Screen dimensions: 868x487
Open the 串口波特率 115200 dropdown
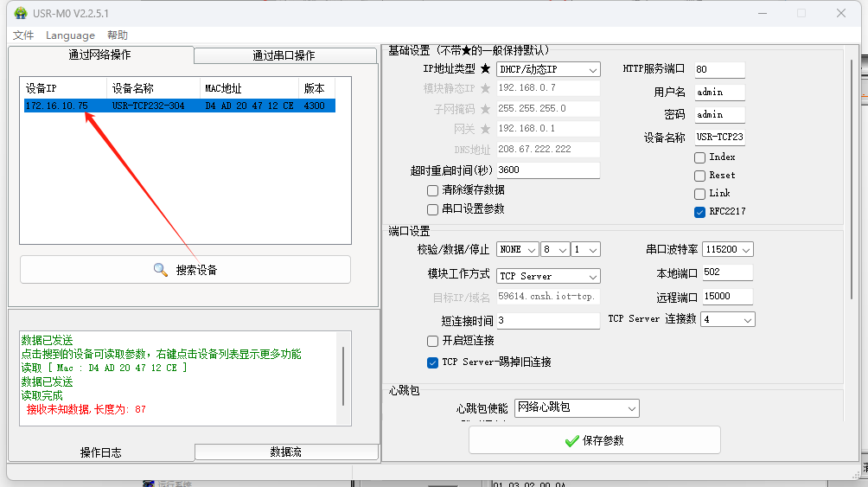coord(727,250)
